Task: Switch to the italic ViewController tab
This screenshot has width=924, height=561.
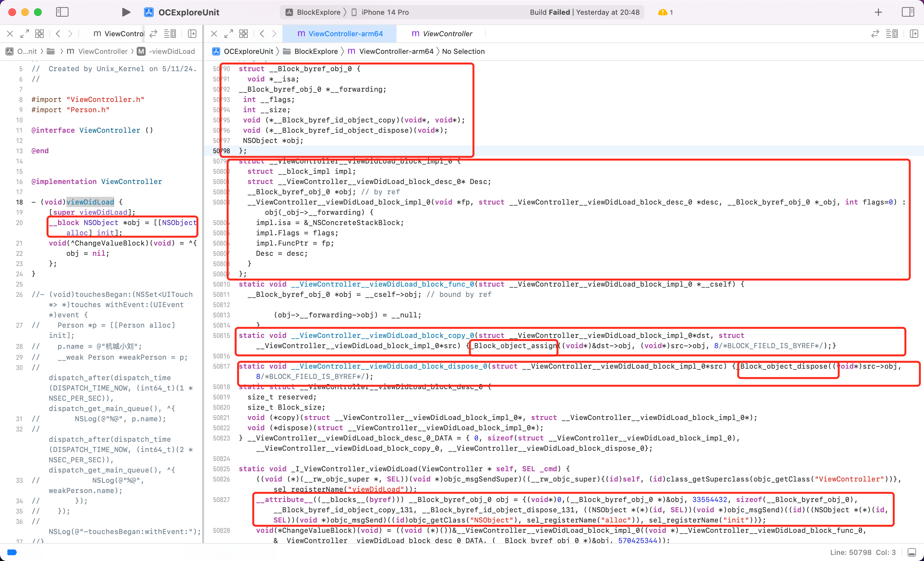Action: tap(442, 34)
